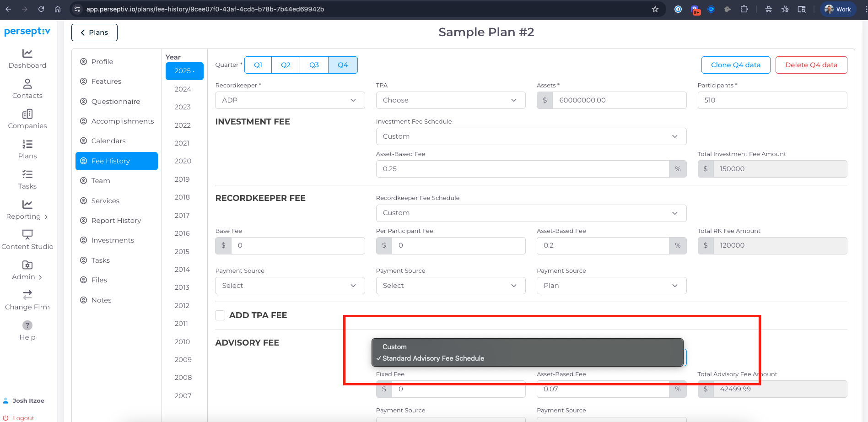Viewport: 868px width, 422px height.
Task: Open the browser home page
Action: pos(58,9)
